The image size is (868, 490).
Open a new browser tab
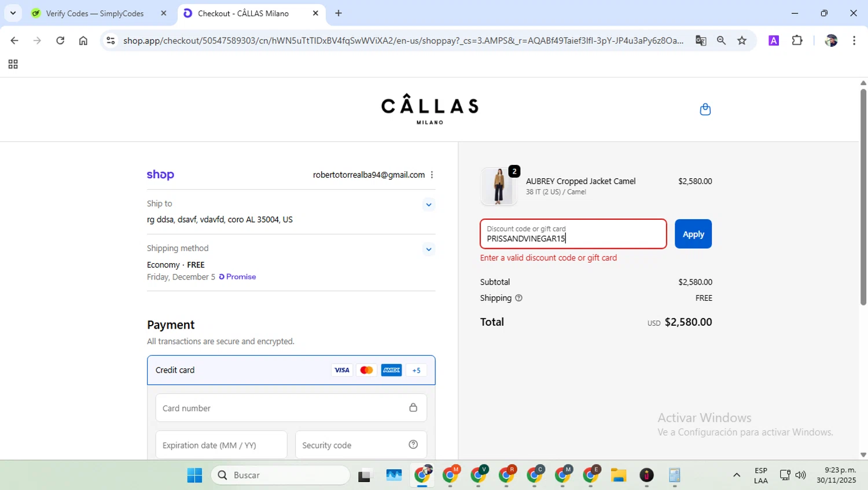(339, 13)
